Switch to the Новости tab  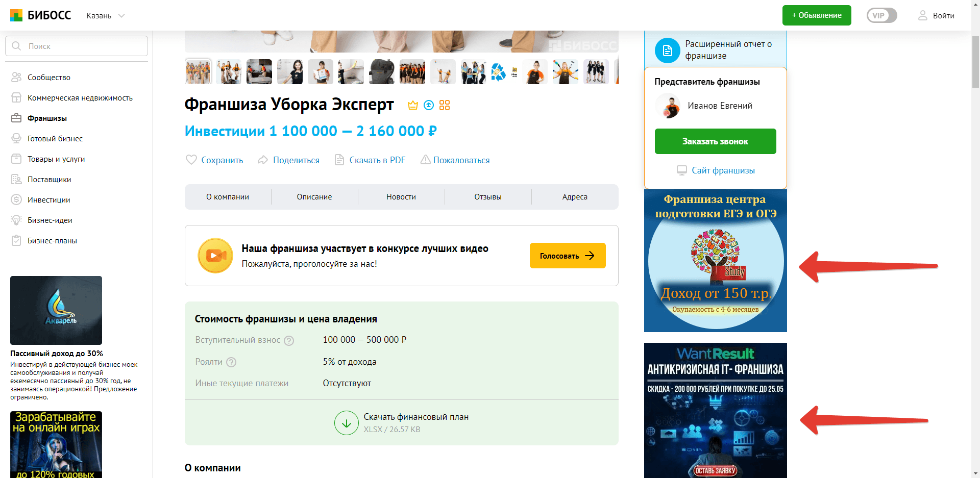401,197
